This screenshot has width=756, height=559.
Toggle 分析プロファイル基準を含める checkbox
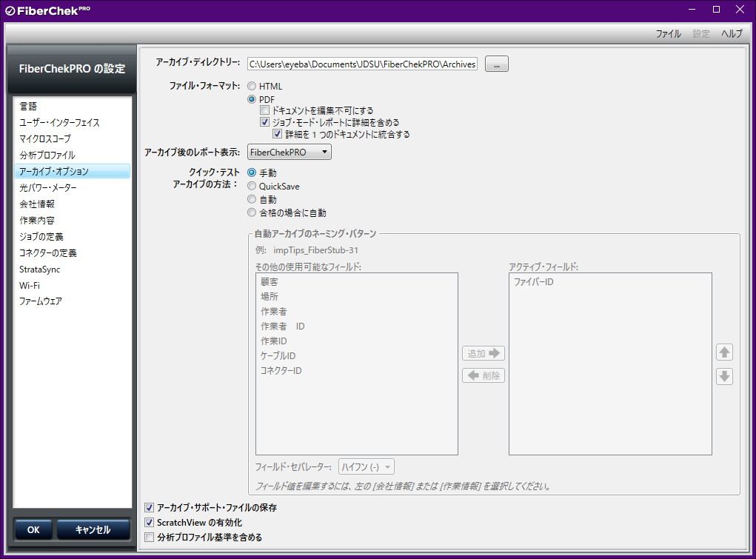pyautogui.click(x=150, y=537)
